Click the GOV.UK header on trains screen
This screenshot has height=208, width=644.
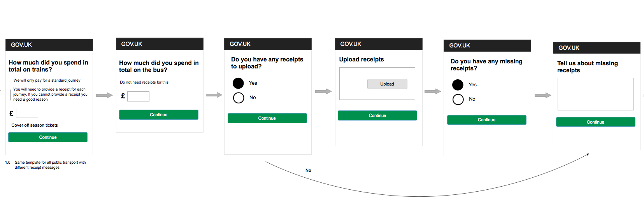pyautogui.click(x=21, y=45)
